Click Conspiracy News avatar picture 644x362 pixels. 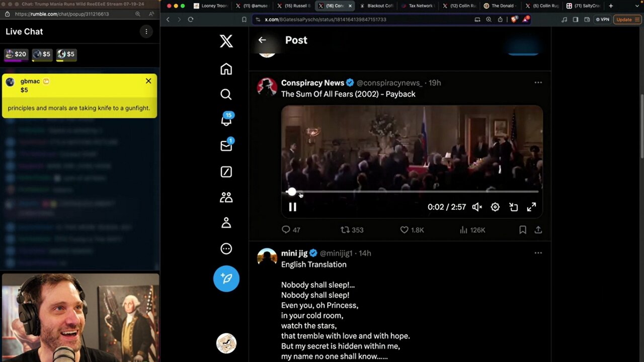[267, 87]
